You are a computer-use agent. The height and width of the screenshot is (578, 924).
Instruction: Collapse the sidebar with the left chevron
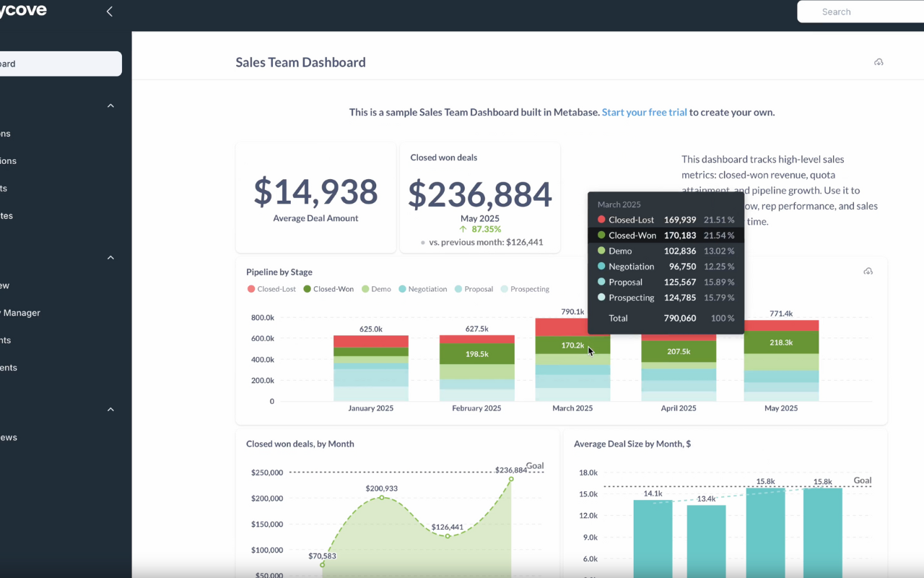click(x=110, y=12)
